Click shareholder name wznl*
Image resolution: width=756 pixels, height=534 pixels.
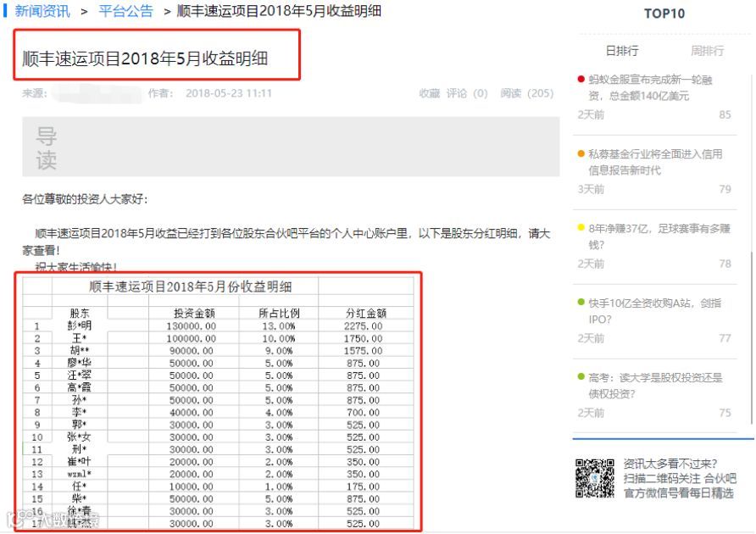(80, 474)
